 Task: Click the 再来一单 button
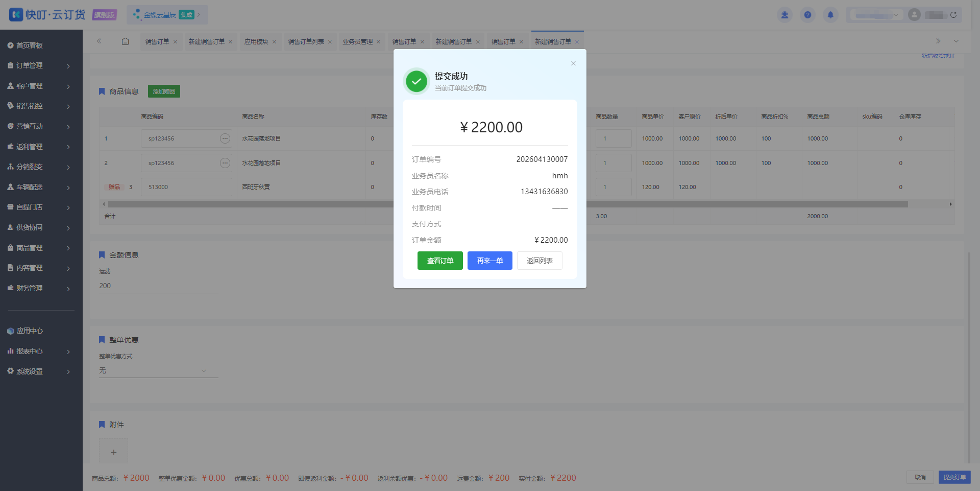[x=490, y=261]
